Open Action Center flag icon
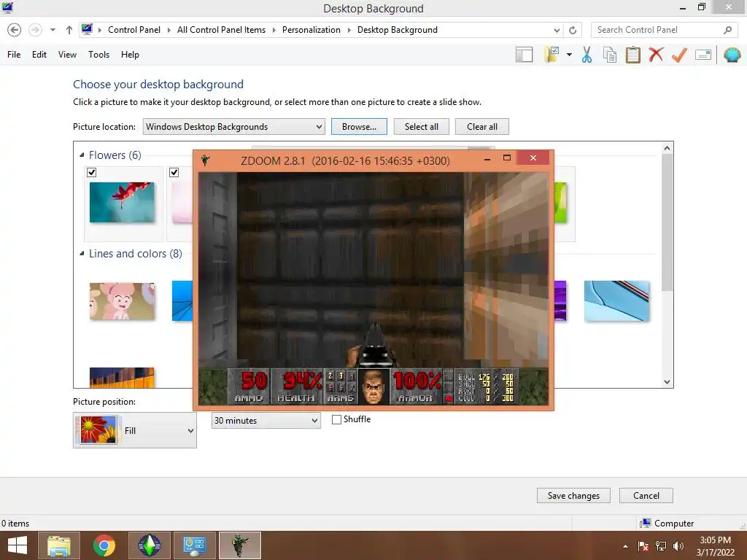This screenshot has height=560, width=747. click(643, 546)
